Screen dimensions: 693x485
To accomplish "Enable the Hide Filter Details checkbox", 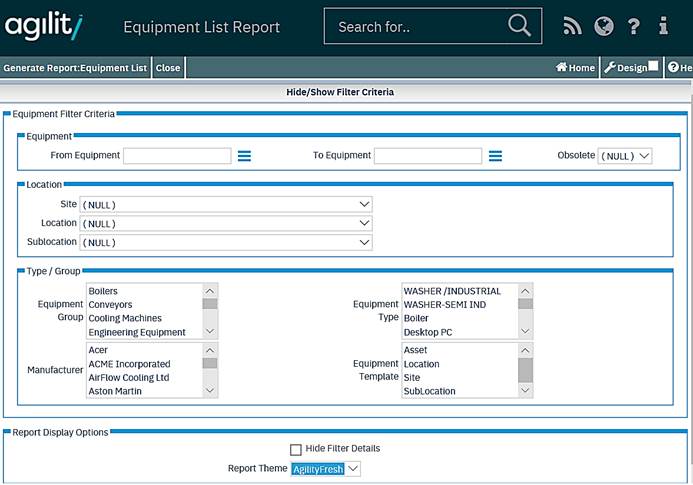I will point(295,449).
